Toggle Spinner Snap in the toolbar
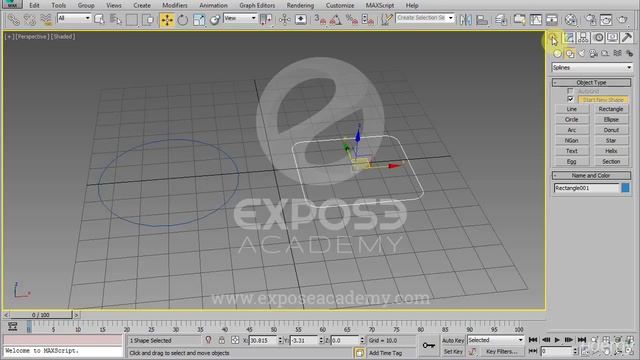640x360 pixels. coord(368,20)
